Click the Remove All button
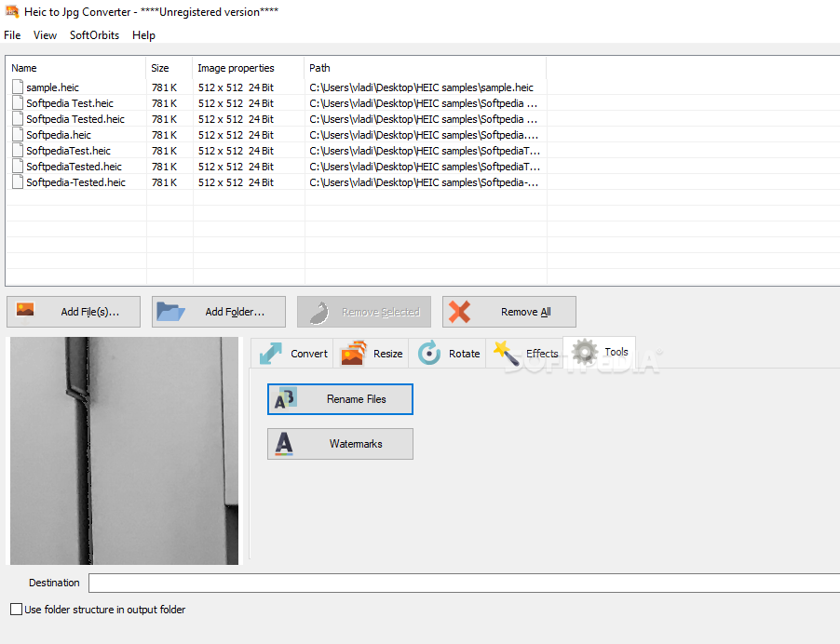The width and height of the screenshot is (840, 644). 508,312
